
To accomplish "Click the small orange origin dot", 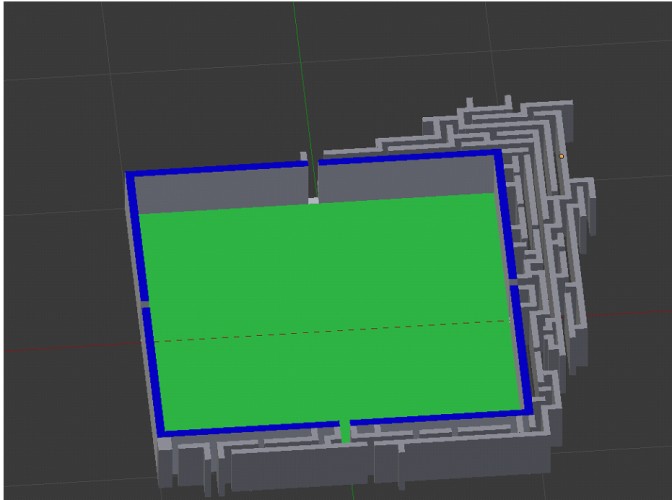I will (x=561, y=157).
